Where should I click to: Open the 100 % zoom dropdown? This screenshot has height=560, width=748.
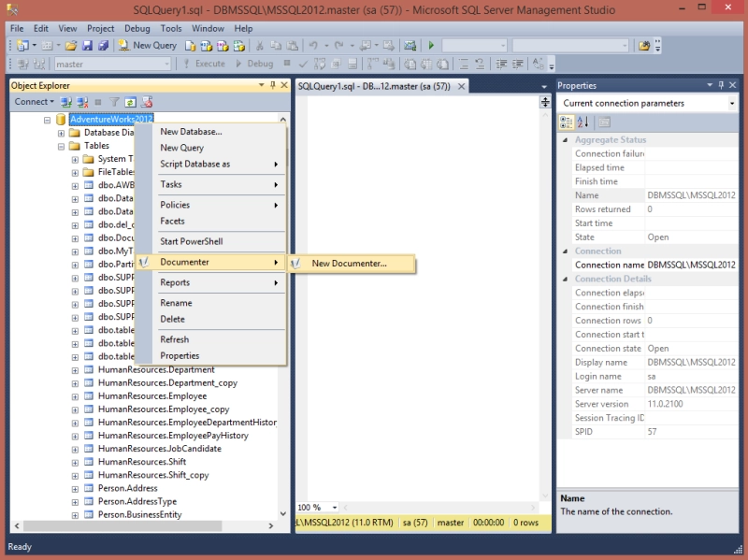tap(335, 508)
